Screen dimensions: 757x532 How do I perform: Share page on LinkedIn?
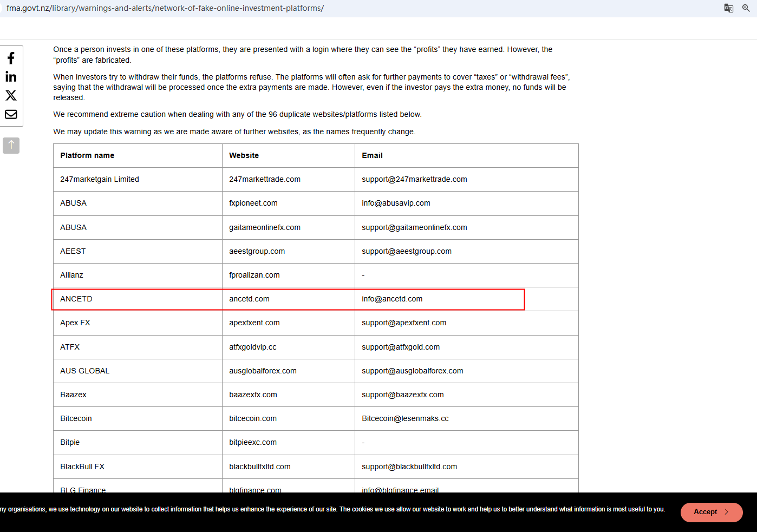11,77
